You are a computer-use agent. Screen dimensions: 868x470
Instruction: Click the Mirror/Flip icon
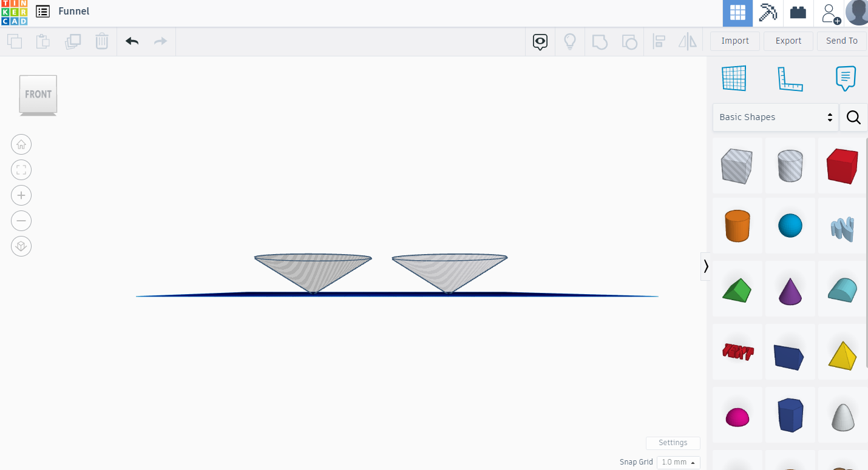click(x=687, y=41)
